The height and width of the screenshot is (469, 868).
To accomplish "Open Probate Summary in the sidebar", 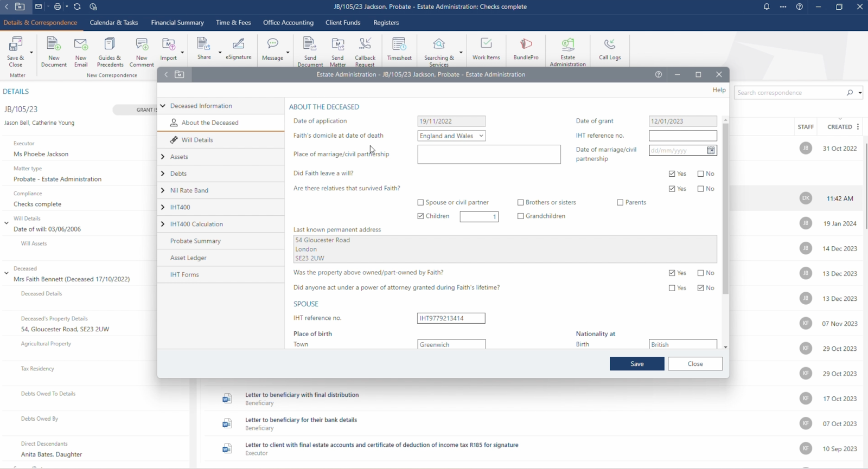I will coord(221,241).
